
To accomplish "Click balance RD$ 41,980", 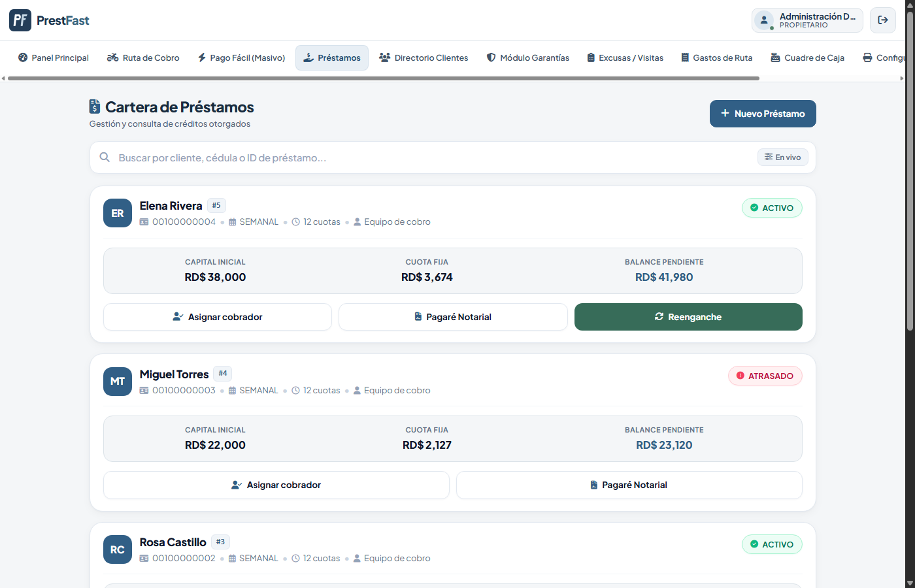I will point(664,277).
